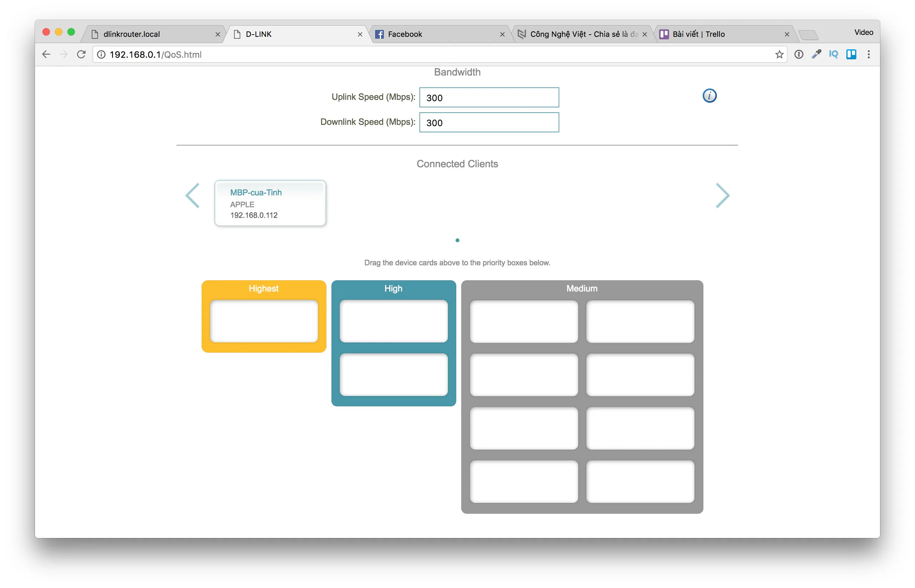915x588 pixels.
Task: Close the D-LINK tab
Action: [360, 34]
